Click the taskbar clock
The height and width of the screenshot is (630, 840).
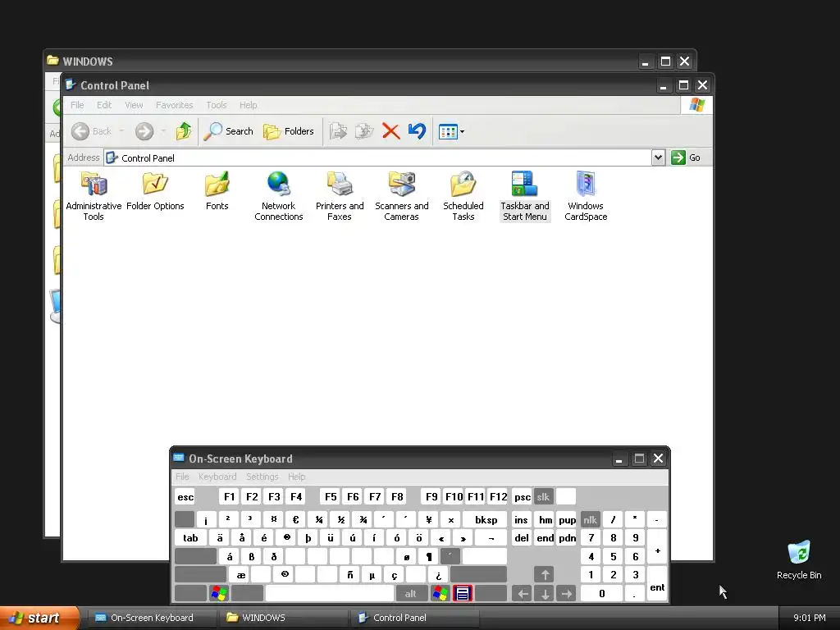pos(810,618)
